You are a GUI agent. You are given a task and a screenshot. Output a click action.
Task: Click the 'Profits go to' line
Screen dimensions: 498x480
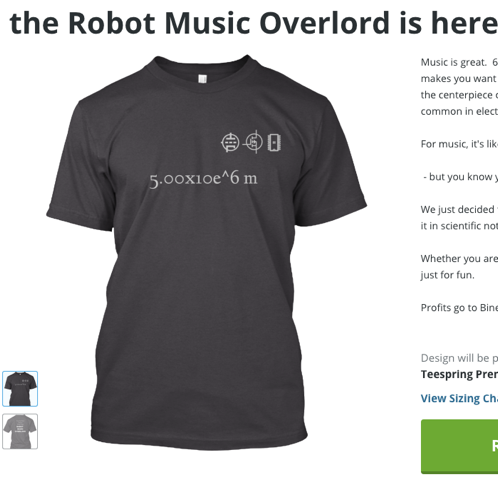[459, 308]
